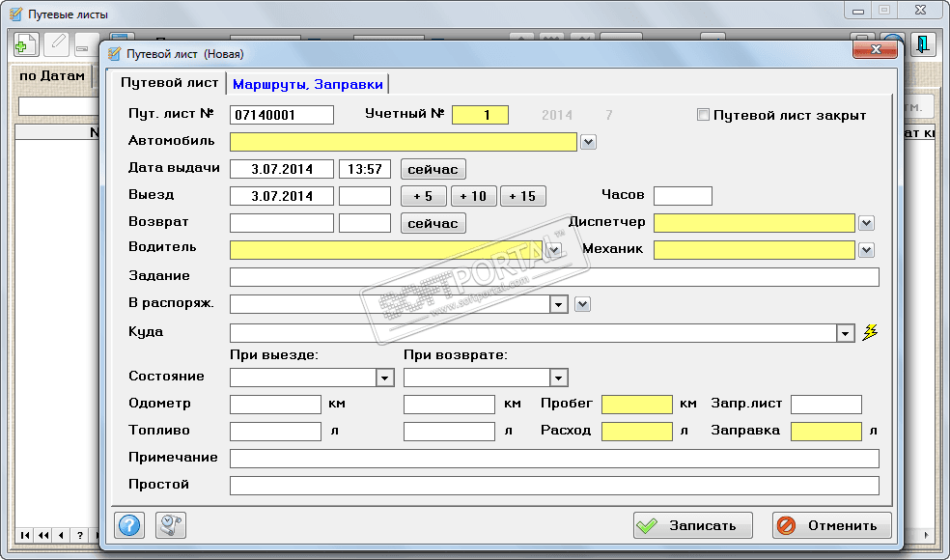950x560 pixels.
Task: Click the Дата выдачи date field
Action: [282, 169]
